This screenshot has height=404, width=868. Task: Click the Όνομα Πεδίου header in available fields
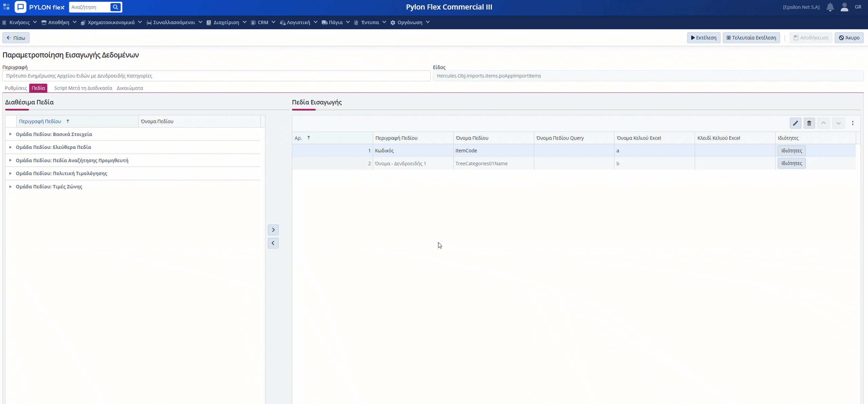(x=199, y=121)
